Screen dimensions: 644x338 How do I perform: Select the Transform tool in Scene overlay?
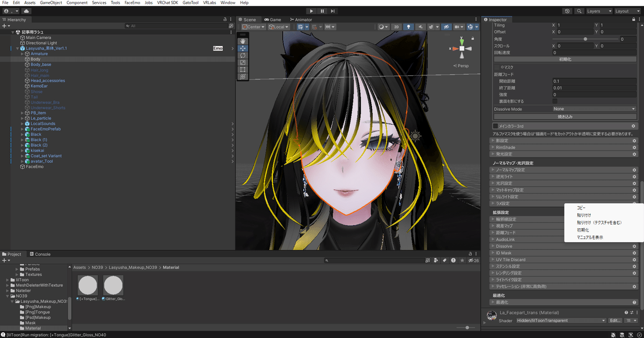[x=243, y=76]
